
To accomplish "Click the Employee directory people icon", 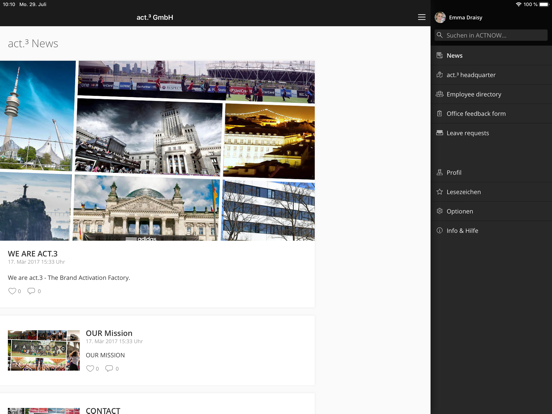I will pyautogui.click(x=439, y=94).
